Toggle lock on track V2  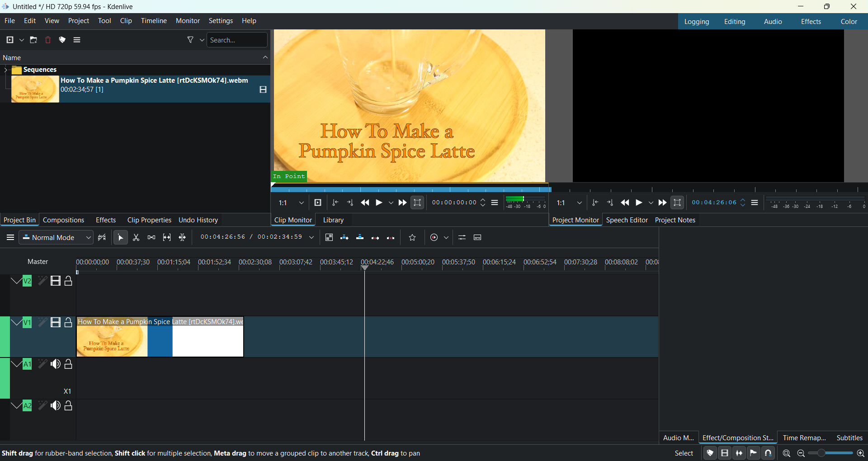point(69,281)
